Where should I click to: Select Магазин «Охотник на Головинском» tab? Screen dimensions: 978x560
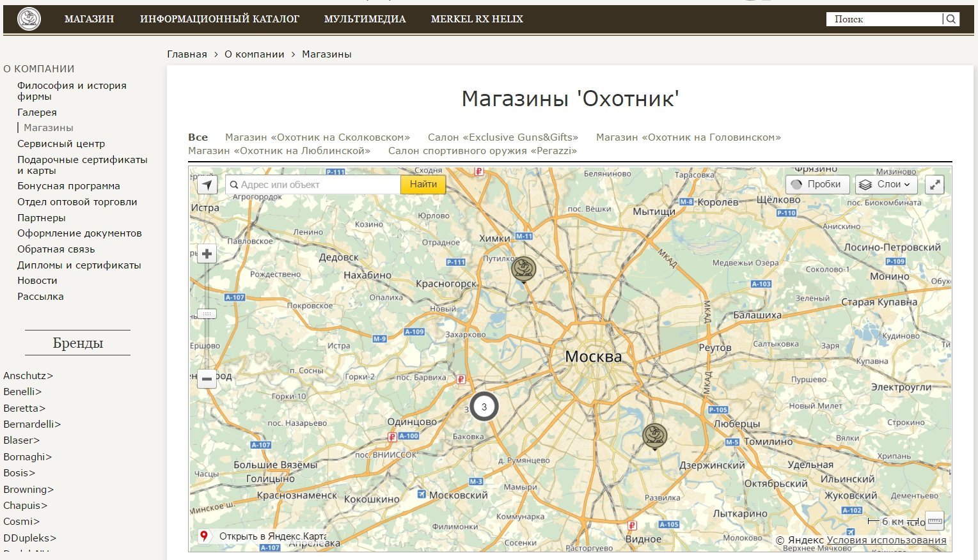click(688, 137)
